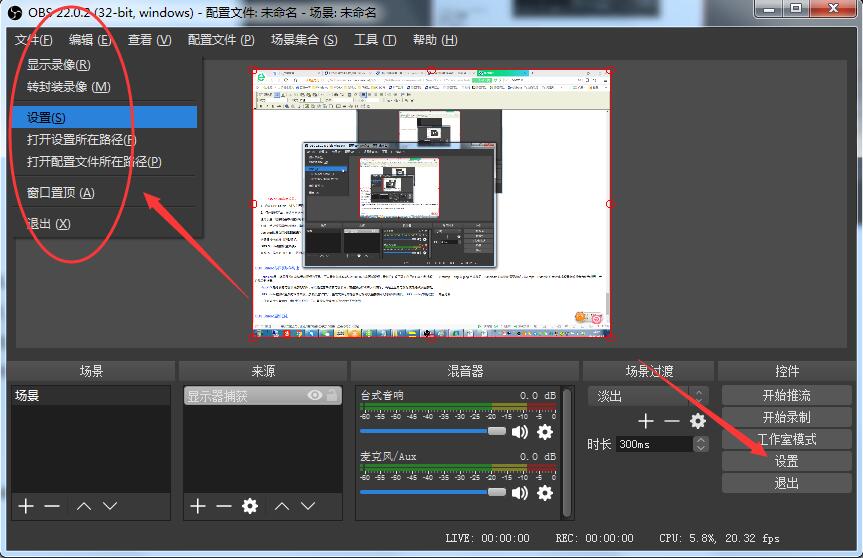The image size is (863, 558).
Task: Move the selected source up
Action: 284,506
